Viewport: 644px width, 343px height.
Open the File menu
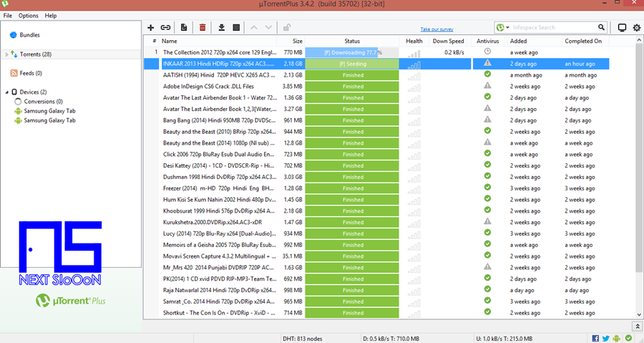point(7,16)
